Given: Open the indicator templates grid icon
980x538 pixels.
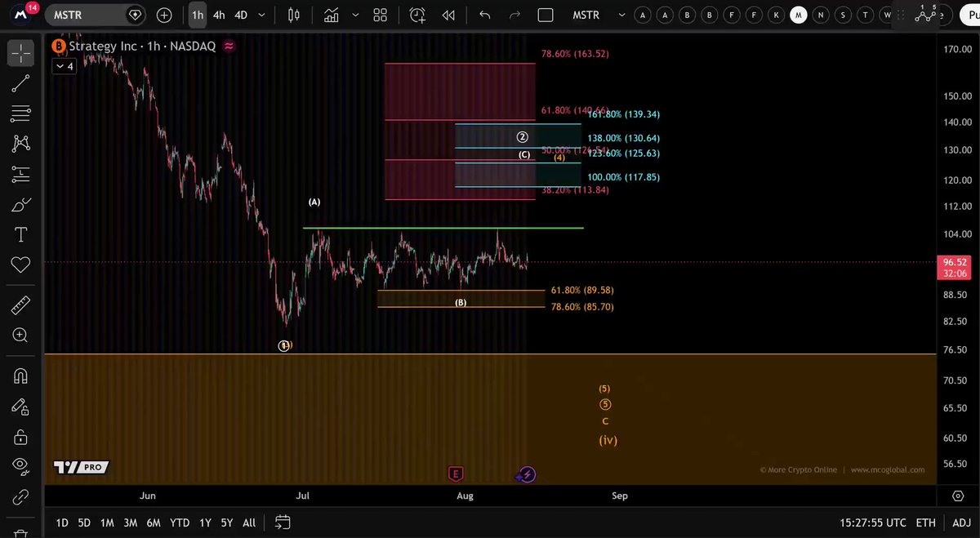Looking at the screenshot, I should (380, 15).
